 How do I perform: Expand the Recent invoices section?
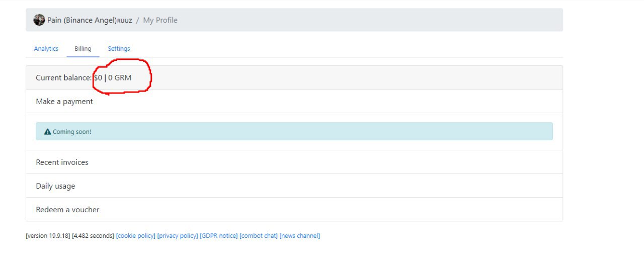(294, 162)
